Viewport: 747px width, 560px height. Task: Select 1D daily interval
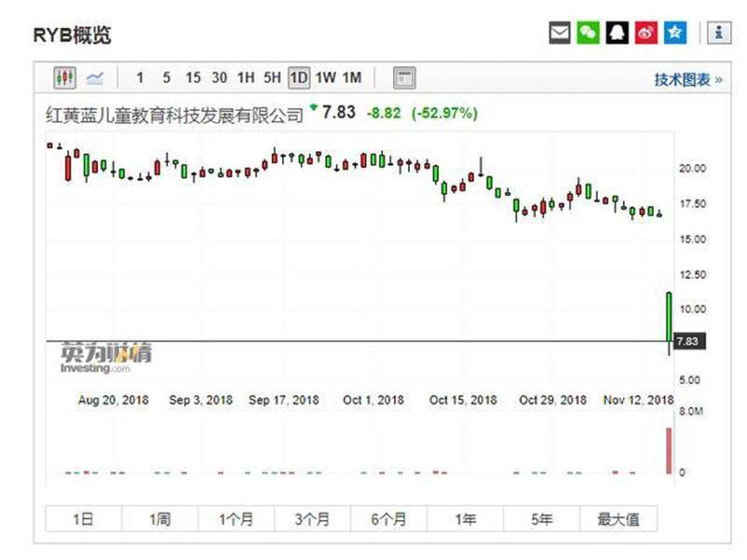click(299, 77)
